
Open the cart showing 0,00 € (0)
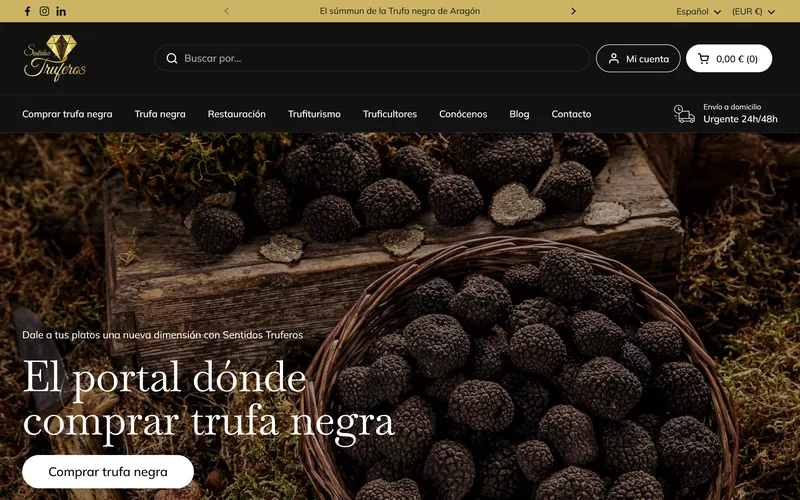point(729,59)
